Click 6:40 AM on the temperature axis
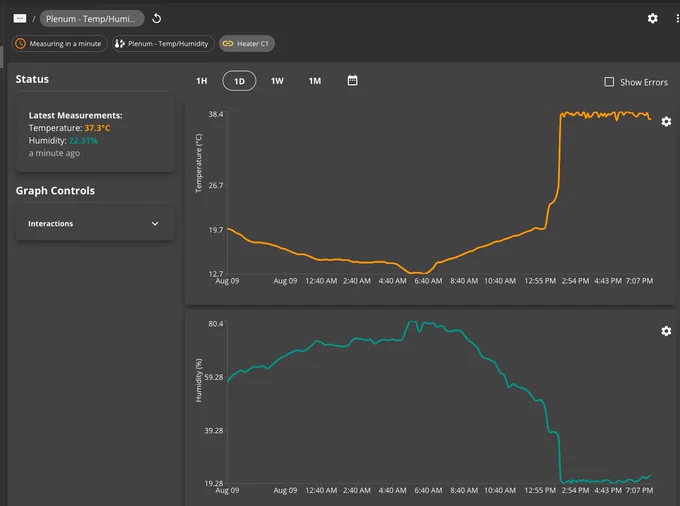680x506 pixels. 428,281
